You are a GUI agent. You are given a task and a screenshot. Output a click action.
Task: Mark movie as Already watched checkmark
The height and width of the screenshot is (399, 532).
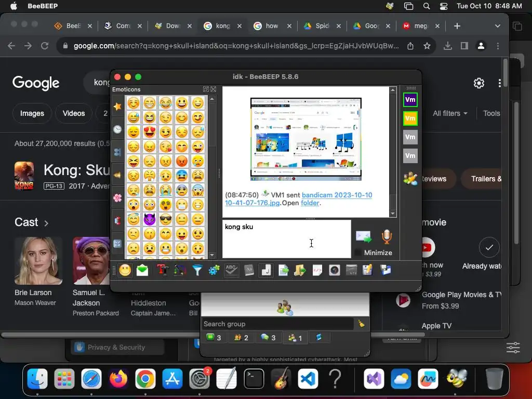point(489,247)
